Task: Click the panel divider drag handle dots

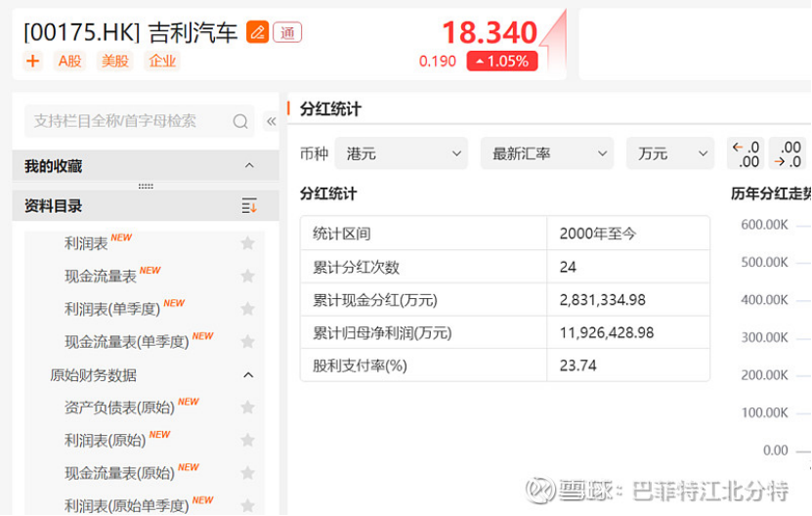Action: tap(146, 186)
